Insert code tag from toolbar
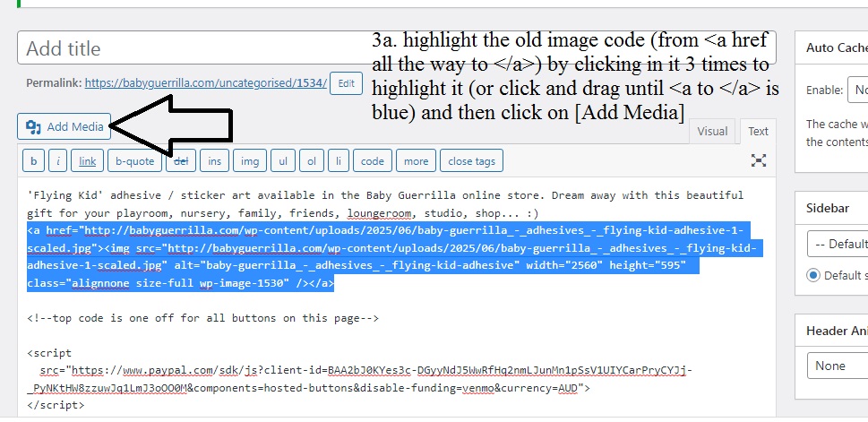The height and width of the screenshot is (422, 868). click(373, 161)
